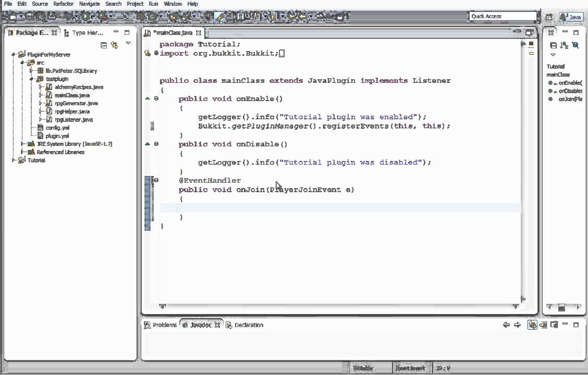The height and width of the screenshot is (375, 588).
Task: Close the mainClass.java editor tab
Action: (x=199, y=33)
